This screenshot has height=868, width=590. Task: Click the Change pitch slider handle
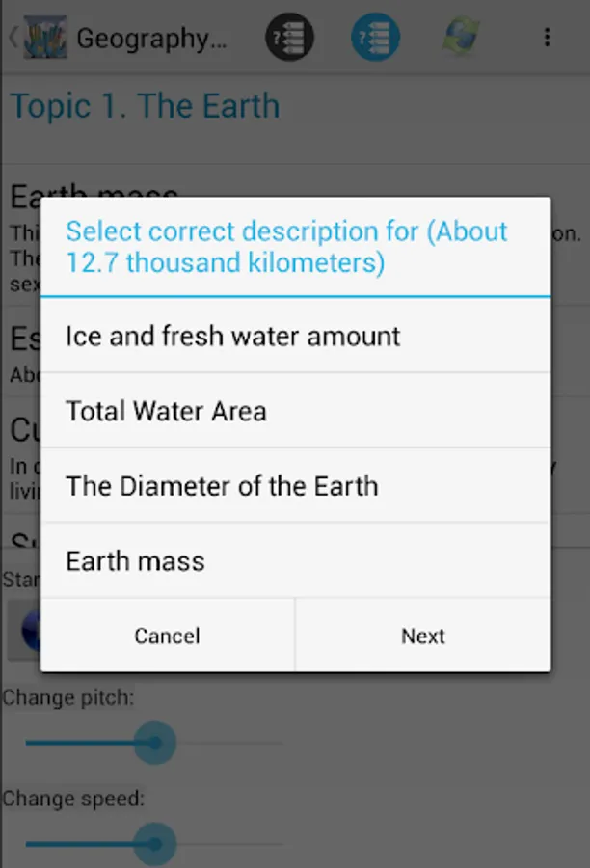tap(155, 743)
